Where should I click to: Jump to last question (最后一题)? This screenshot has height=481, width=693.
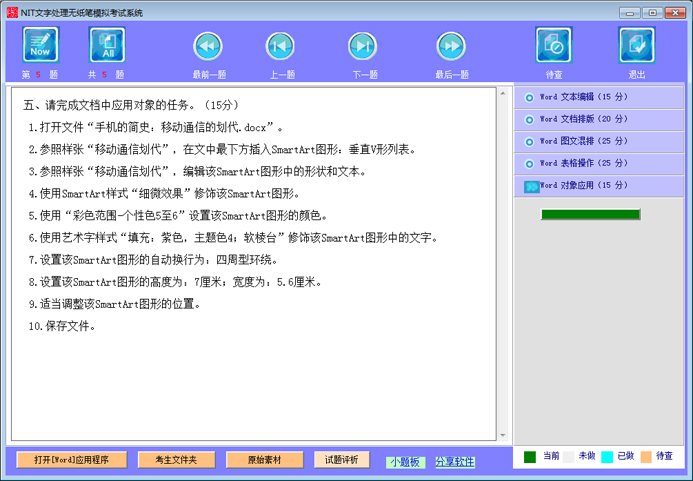(x=451, y=46)
